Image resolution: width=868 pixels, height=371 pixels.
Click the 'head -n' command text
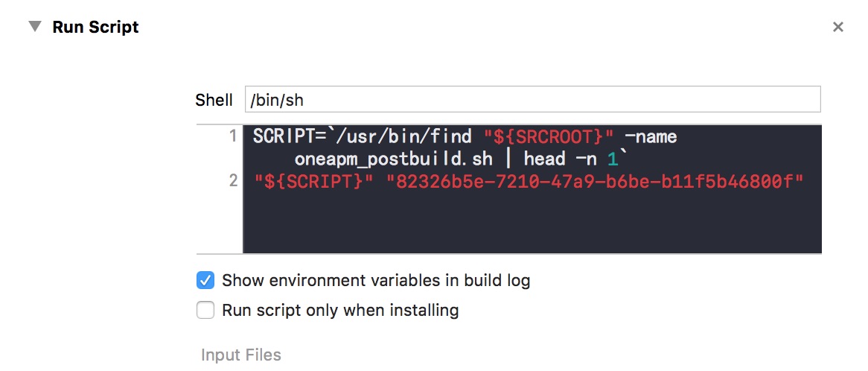[561, 159]
